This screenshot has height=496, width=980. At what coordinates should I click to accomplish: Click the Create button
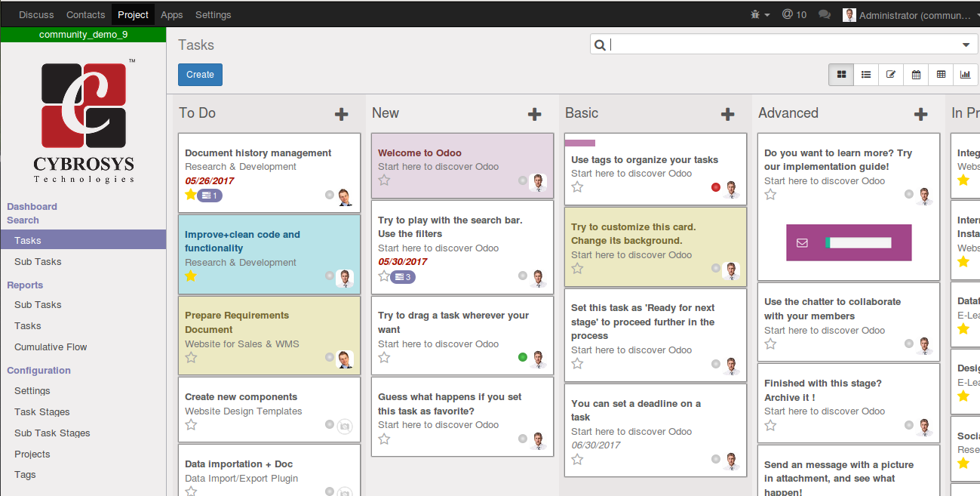200,75
